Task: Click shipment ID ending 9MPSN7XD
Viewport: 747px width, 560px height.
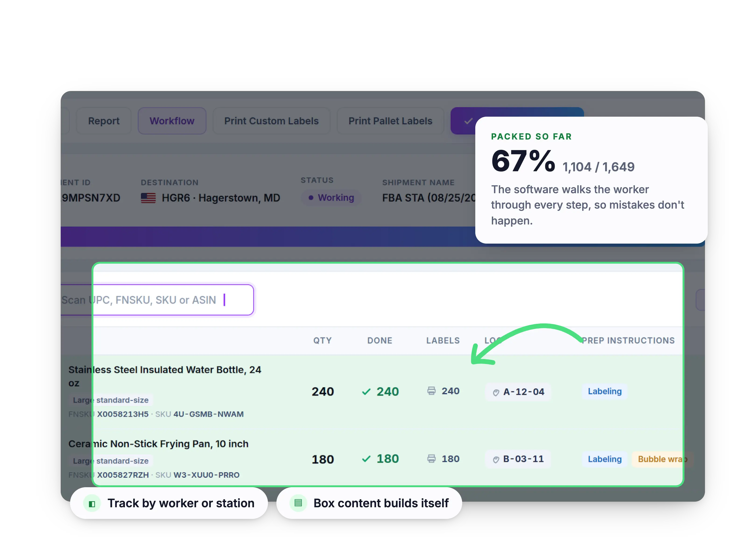Action: point(91,198)
